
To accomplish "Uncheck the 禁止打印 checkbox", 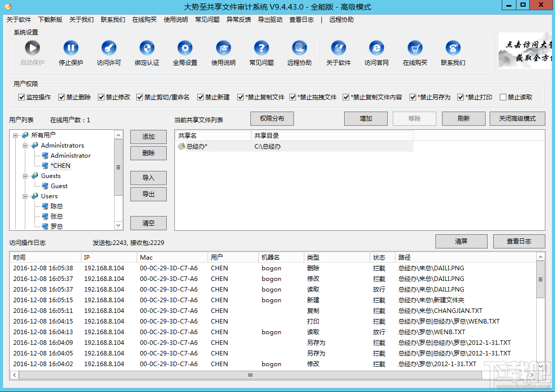I will 459,97.
